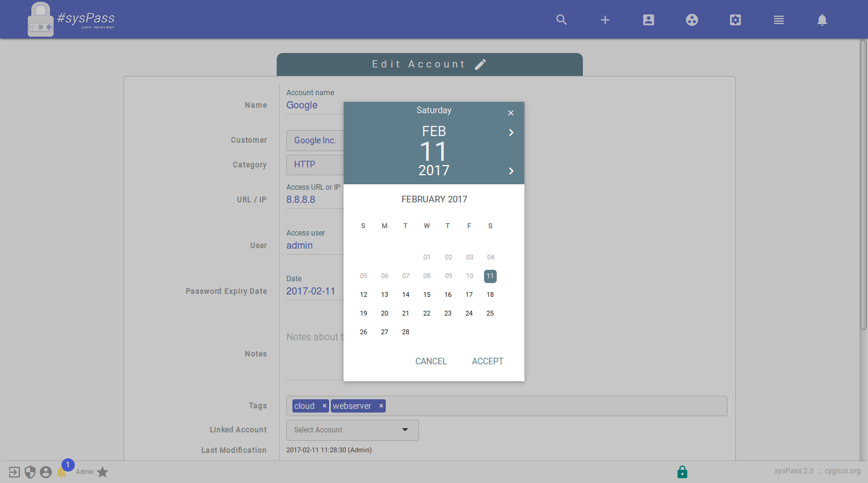Open the configuration gear icon
Image resolution: width=868 pixels, height=483 pixels.
[x=735, y=20]
